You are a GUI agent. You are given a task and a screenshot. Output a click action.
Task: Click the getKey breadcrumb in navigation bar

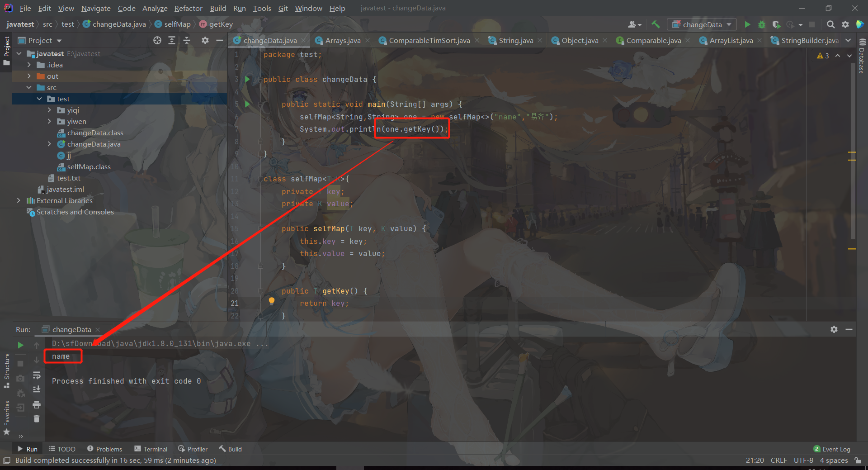(216, 24)
